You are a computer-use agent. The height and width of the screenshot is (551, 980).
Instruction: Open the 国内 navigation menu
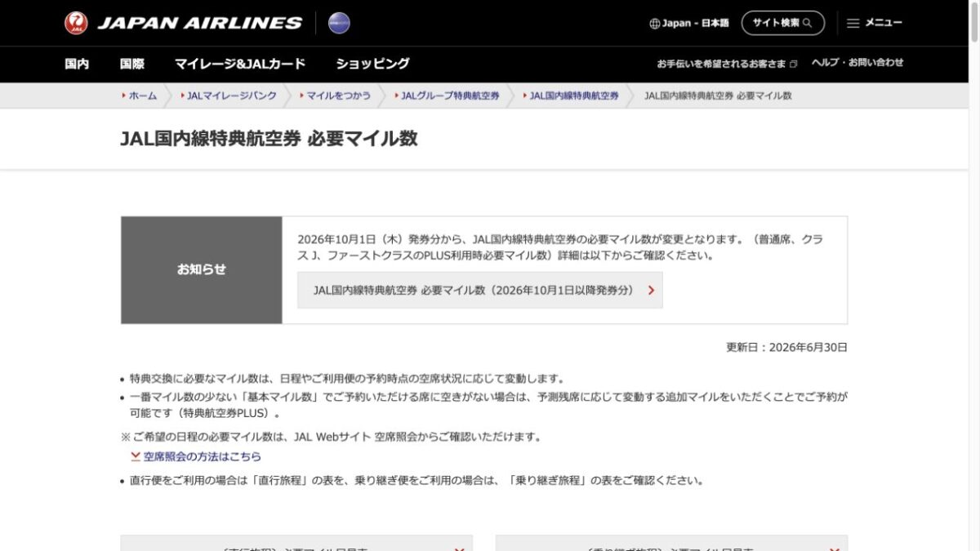pyautogui.click(x=77, y=64)
